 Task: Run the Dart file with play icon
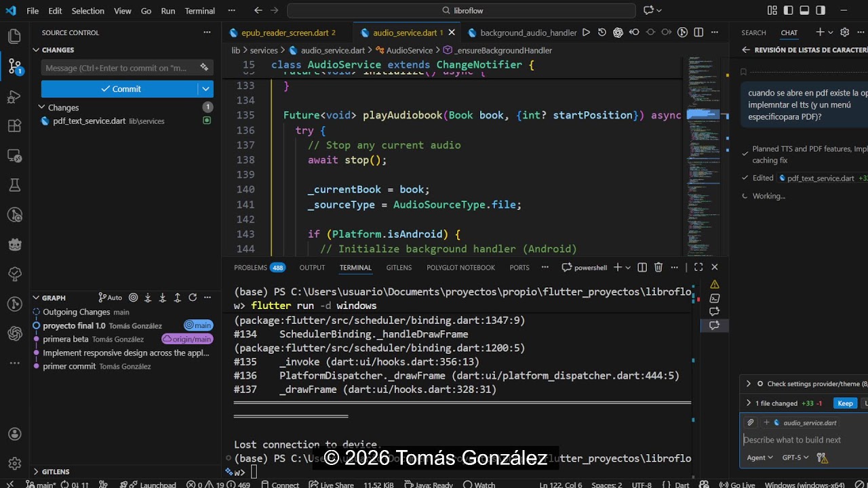point(586,33)
